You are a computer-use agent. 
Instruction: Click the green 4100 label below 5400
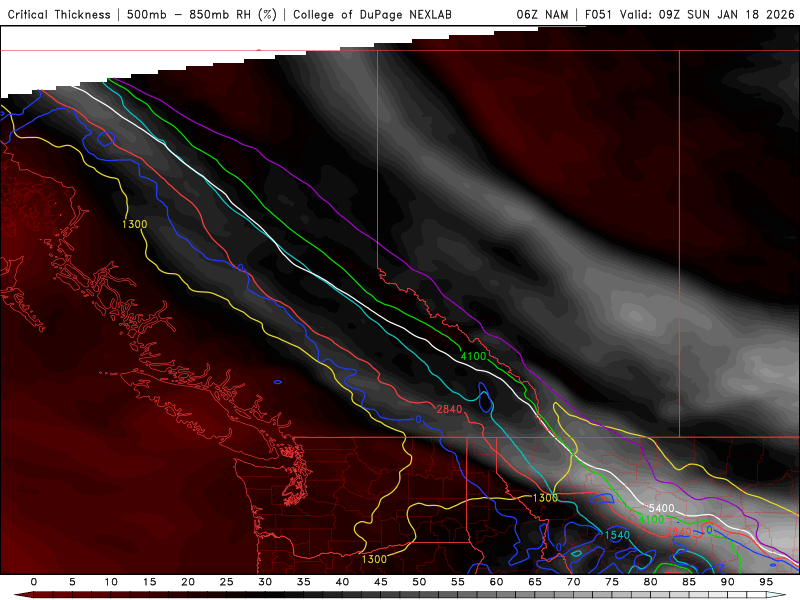pyautogui.click(x=652, y=519)
